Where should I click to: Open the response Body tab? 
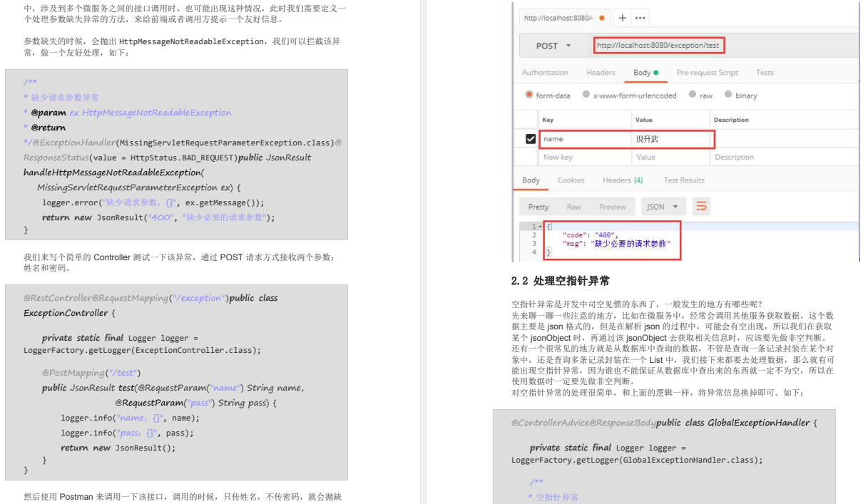(x=531, y=180)
